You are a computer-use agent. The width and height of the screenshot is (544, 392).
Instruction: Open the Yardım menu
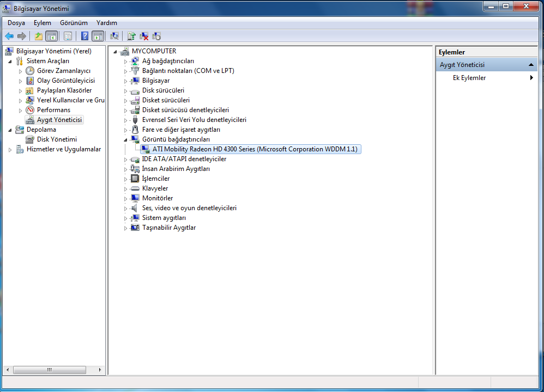[106, 23]
